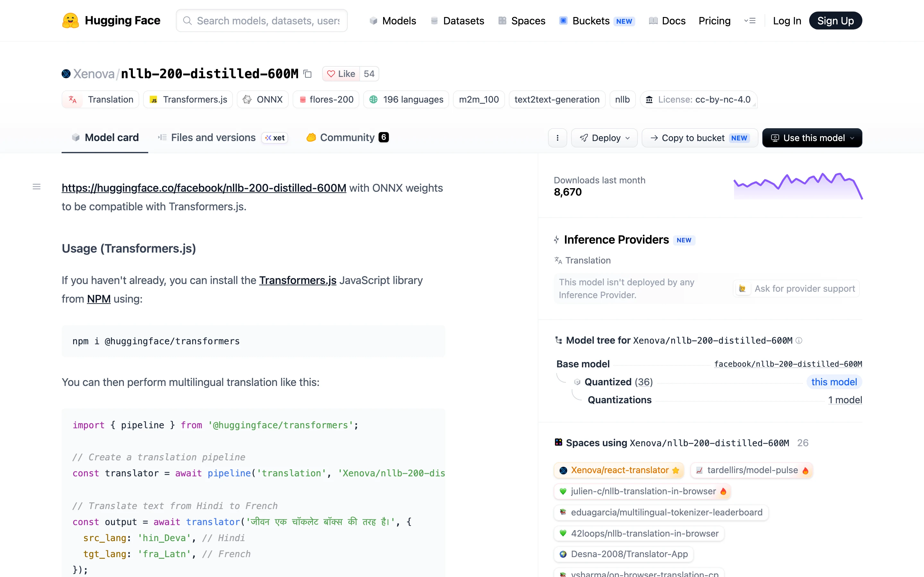Expand the Use this model dropdown
The height and width of the screenshot is (577, 924).
coord(812,138)
